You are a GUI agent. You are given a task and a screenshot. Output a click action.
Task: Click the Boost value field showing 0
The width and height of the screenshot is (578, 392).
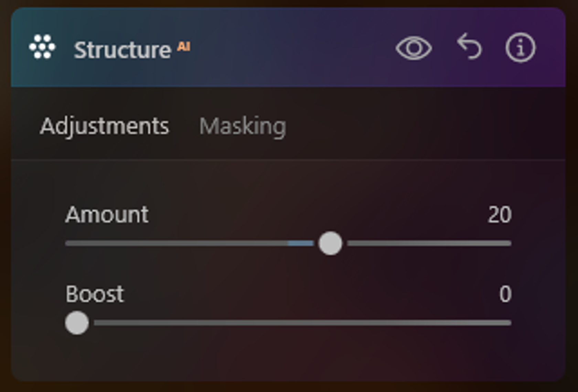point(505,294)
